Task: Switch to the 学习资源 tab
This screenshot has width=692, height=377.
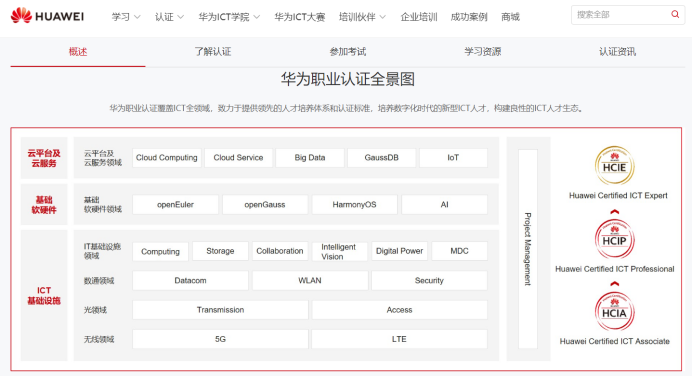Action: click(482, 52)
